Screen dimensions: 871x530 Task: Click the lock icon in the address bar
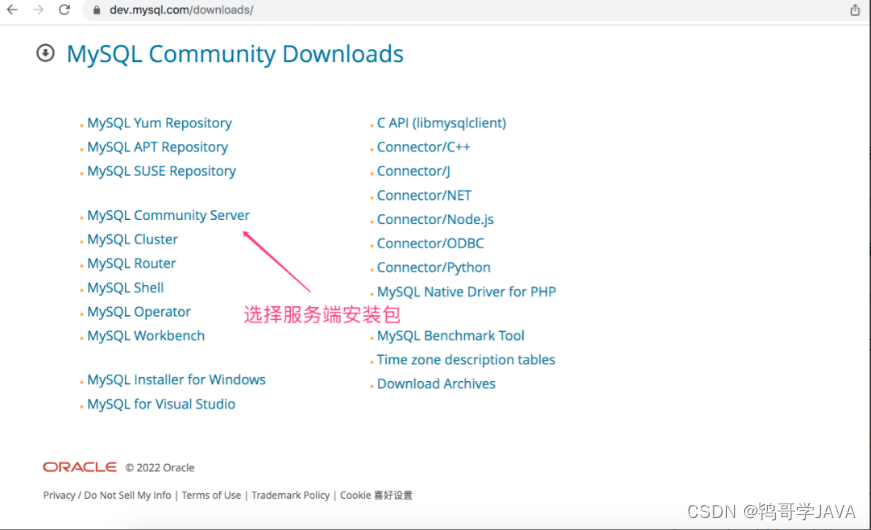[97, 10]
